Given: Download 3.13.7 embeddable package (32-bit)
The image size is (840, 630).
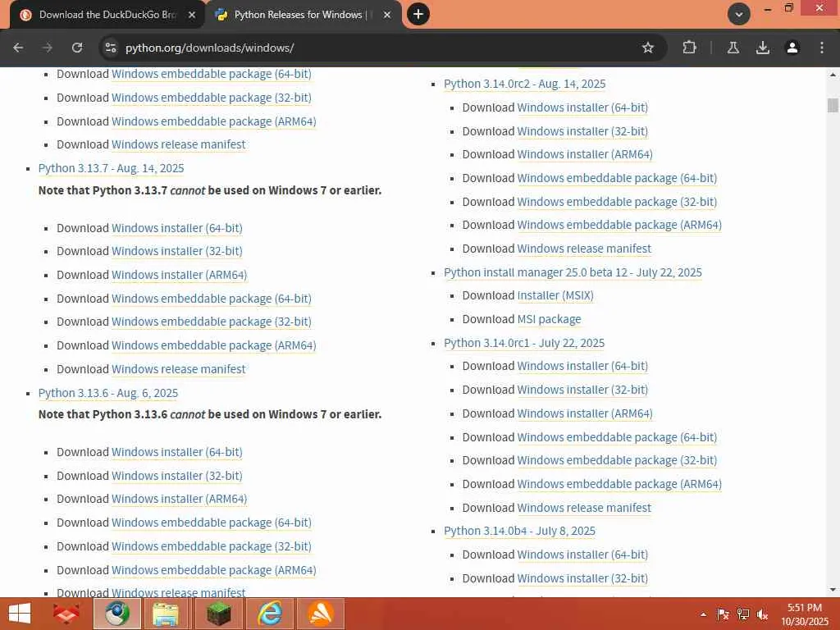Looking at the screenshot, I should [x=211, y=322].
